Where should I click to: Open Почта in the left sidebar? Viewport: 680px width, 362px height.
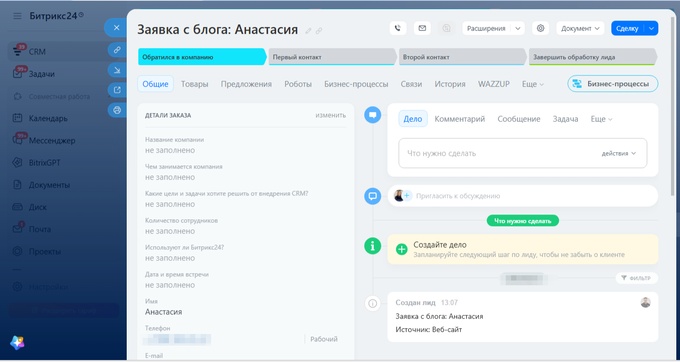click(x=39, y=229)
